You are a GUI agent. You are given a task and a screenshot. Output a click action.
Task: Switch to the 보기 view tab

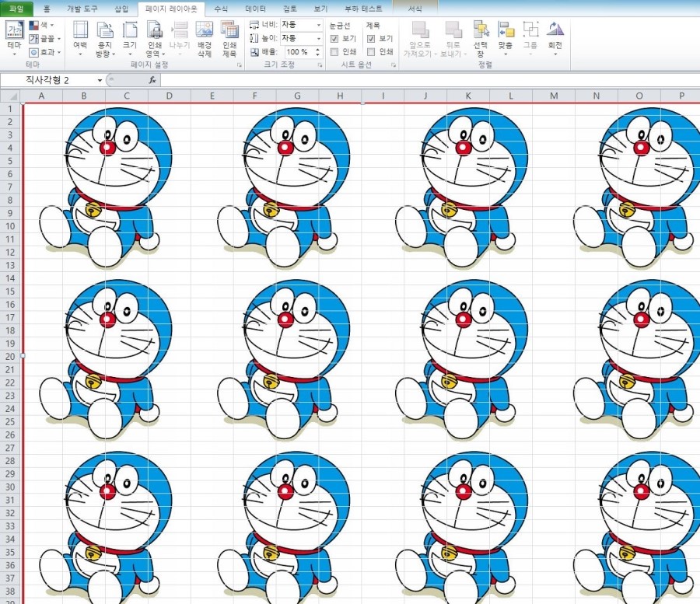click(x=320, y=9)
